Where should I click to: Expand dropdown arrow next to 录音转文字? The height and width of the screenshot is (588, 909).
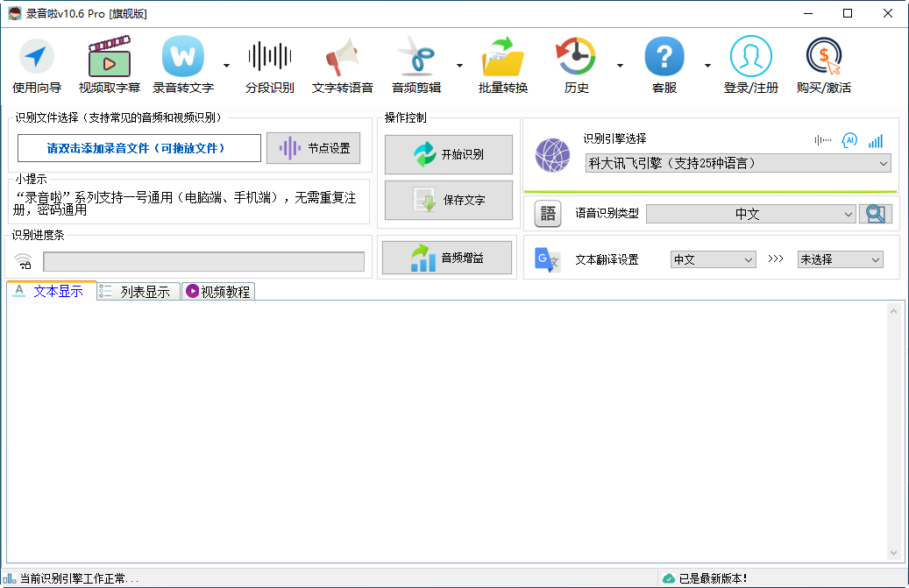click(227, 66)
